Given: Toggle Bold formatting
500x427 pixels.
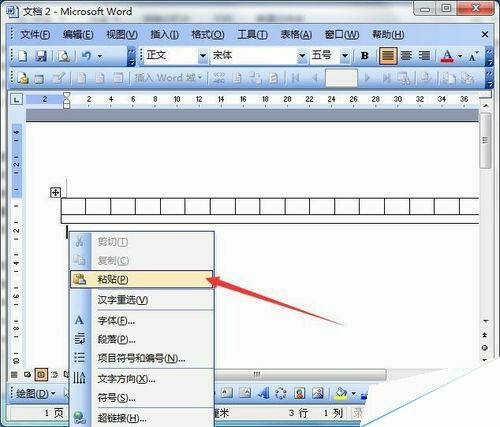Looking at the screenshot, I should click(365, 56).
